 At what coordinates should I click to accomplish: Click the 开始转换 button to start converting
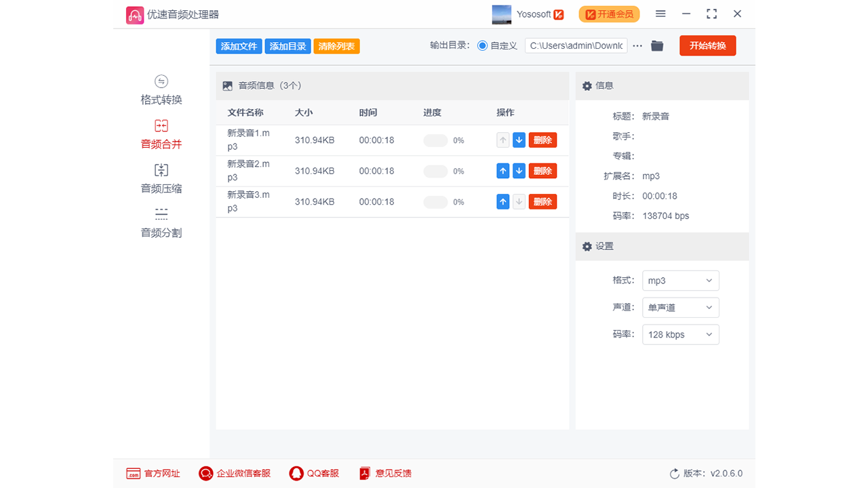pyautogui.click(x=707, y=45)
